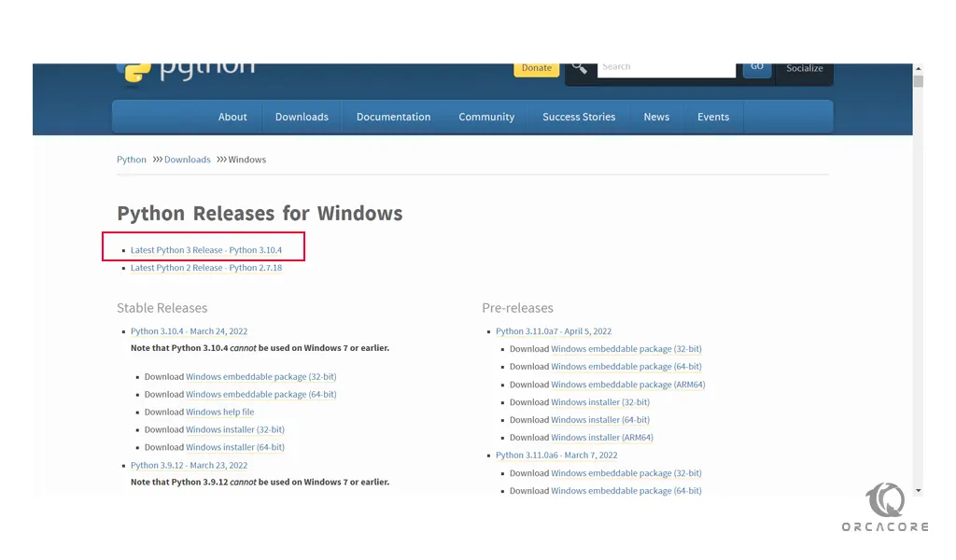
Task: Download 3.11.0a7 Windows embeddable package (ARM64)
Action: click(628, 385)
